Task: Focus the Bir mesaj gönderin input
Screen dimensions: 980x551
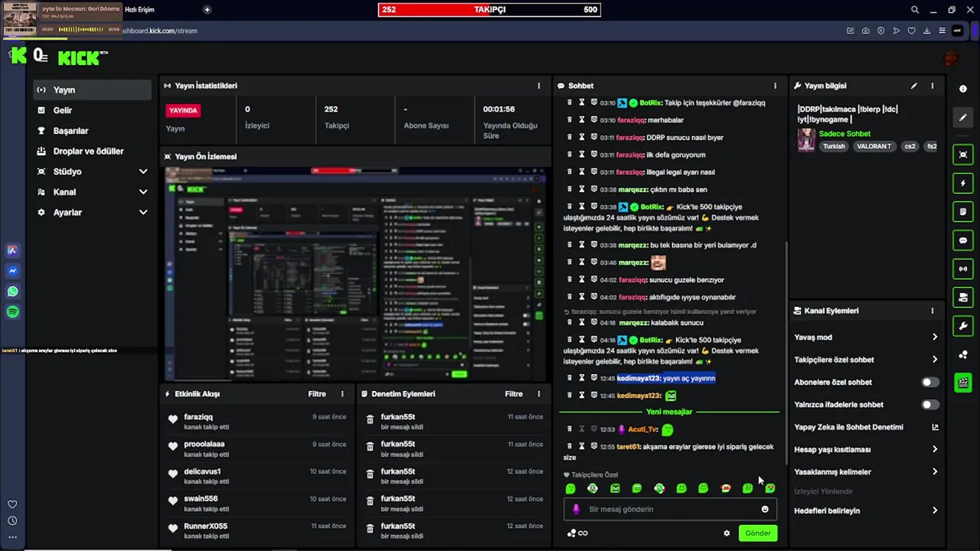Action: point(670,509)
